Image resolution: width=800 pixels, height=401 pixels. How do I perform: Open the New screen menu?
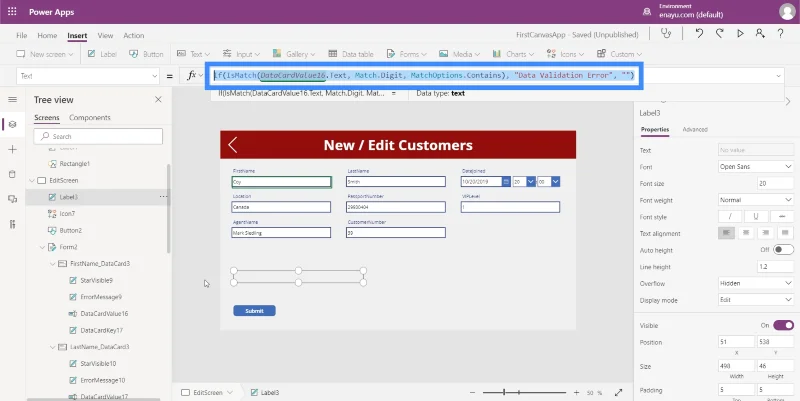pos(45,54)
